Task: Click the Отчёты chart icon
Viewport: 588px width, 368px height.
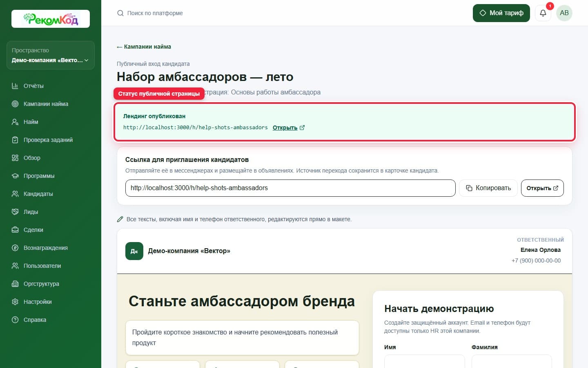Action: click(x=15, y=86)
